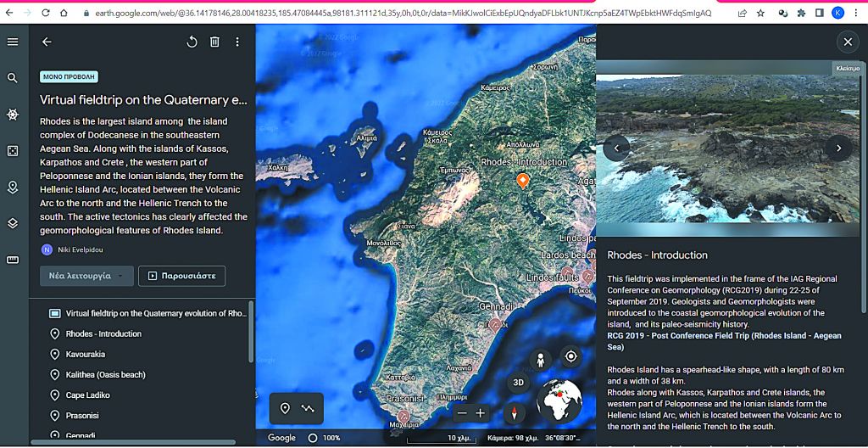Screen dimensions: 868x448
Task: Zoom out with the minus button
Action: point(463,413)
